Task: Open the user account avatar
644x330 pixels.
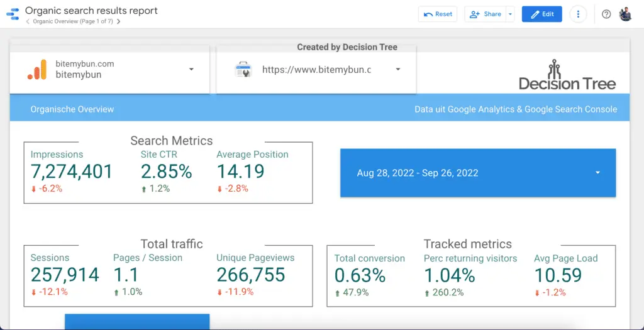Action: pyautogui.click(x=625, y=14)
